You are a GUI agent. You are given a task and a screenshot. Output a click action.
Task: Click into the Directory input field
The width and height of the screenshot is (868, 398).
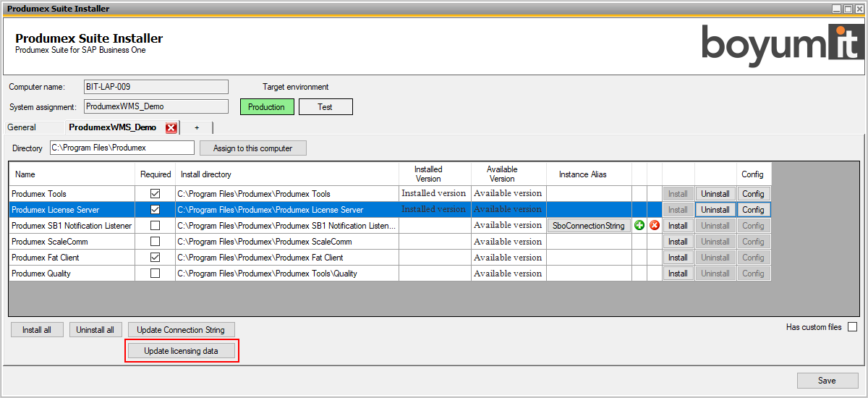tap(122, 148)
